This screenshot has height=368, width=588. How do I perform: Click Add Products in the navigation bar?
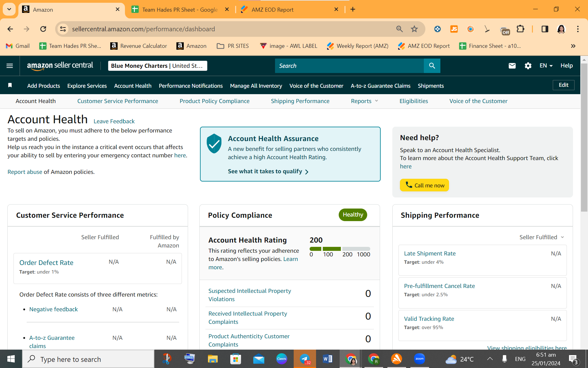coord(43,86)
